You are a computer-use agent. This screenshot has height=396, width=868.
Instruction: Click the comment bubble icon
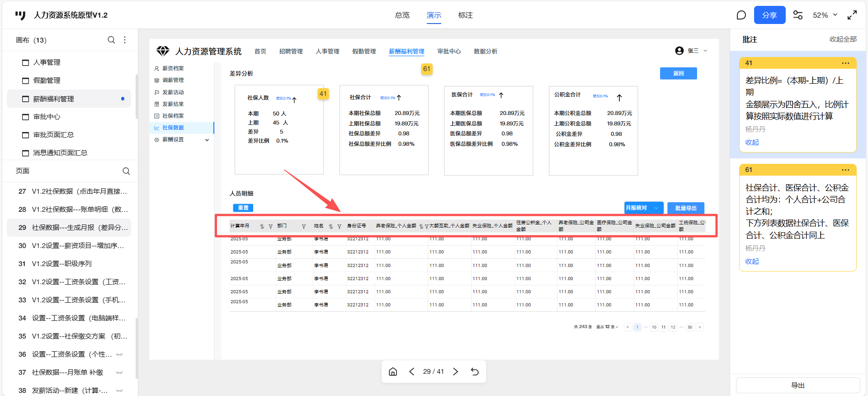point(741,15)
